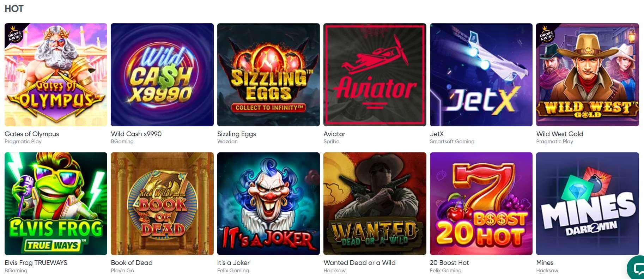Click the Book of Dead title text
Screen dimensions: 644x279
coord(132,263)
